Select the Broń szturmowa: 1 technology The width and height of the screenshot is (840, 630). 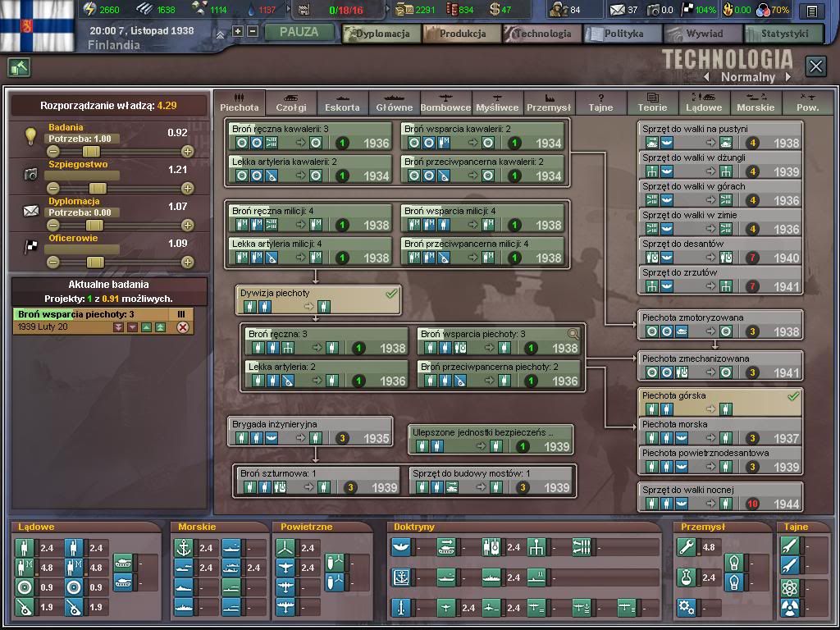pos(318,481)
